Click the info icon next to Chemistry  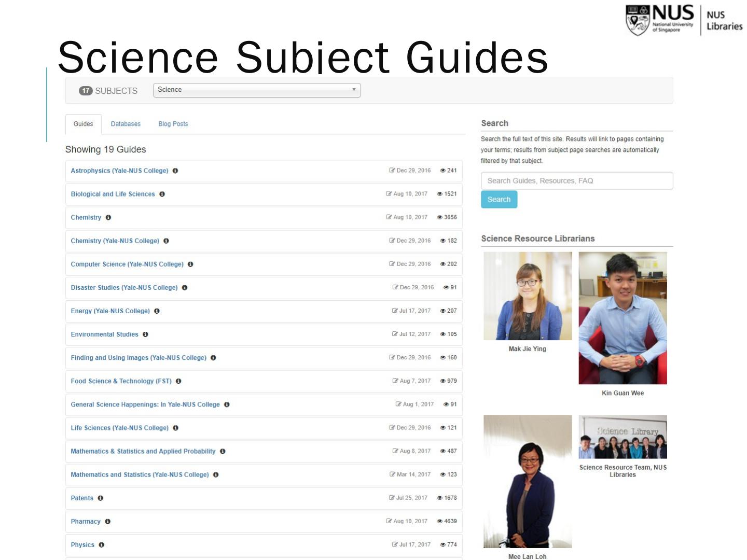[108, 217]
